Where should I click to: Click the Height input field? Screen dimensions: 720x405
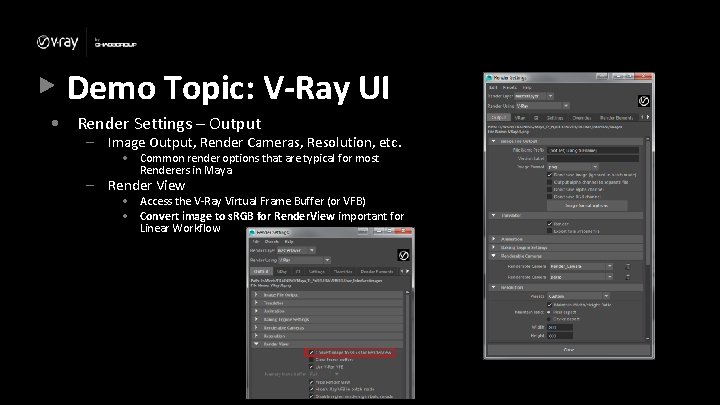point(560,336)
